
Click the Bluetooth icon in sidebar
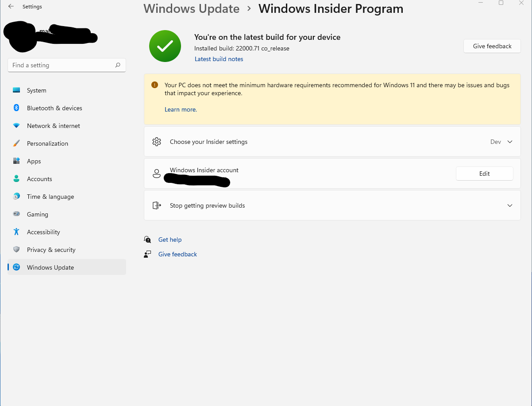[16, 108]
